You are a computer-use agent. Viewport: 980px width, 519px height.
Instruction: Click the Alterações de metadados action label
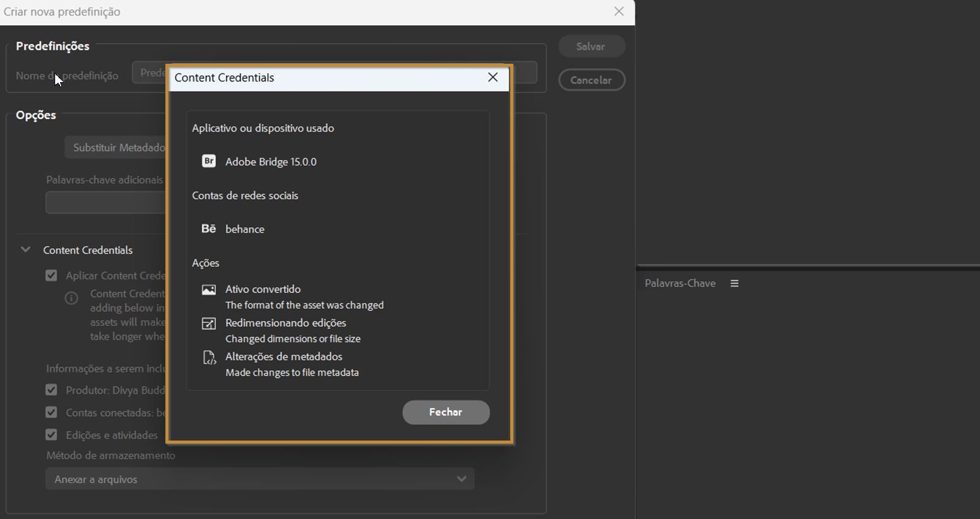[284, 357]
